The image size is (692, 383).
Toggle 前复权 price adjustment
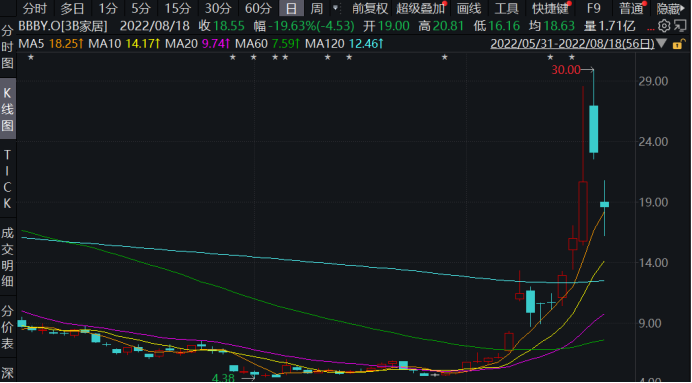pyautogui.click(x=370, y=8)
